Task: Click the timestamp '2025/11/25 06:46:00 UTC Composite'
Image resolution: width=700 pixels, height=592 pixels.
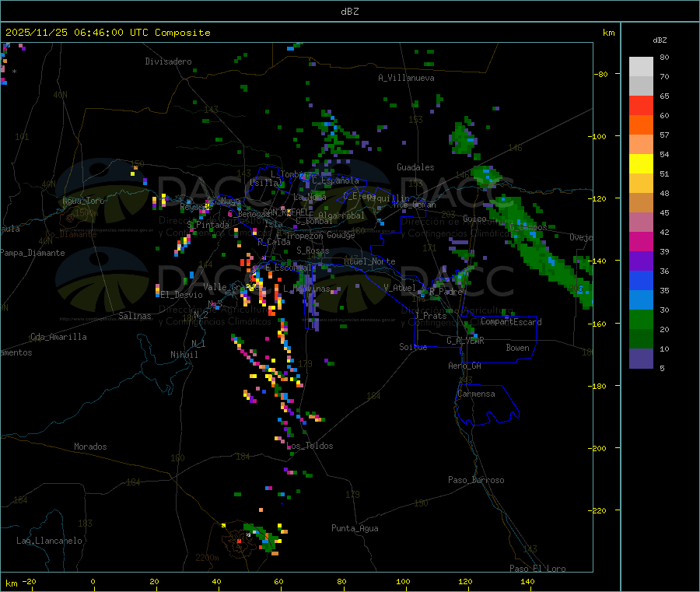Action: pyautogui.click(x=107, y=33)
